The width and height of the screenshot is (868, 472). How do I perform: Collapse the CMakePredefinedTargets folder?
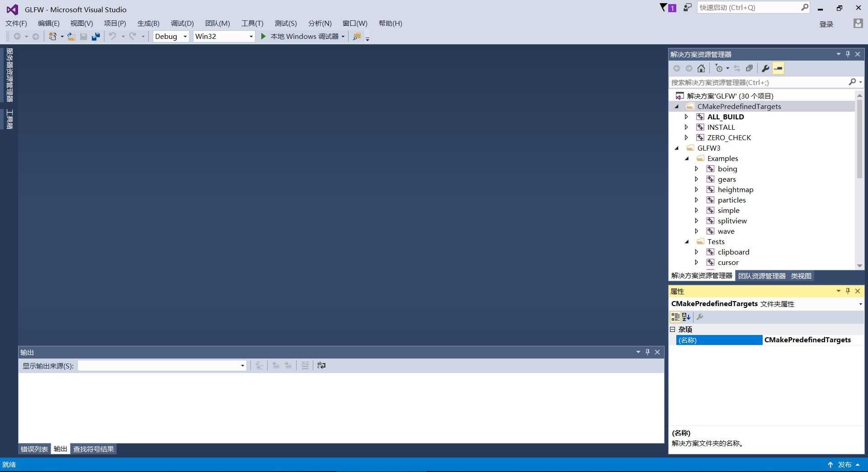[x=677, y=106]
